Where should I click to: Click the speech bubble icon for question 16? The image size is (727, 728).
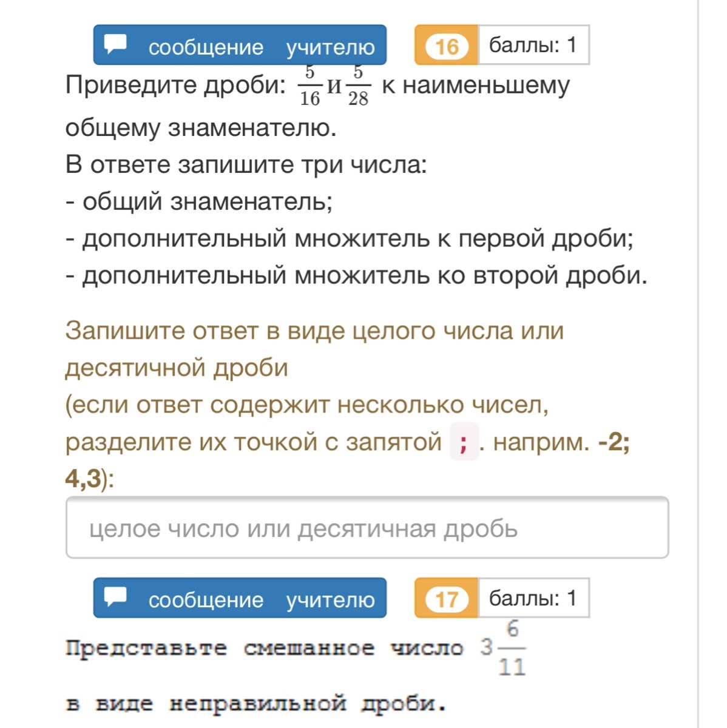(x=115, y=44)
